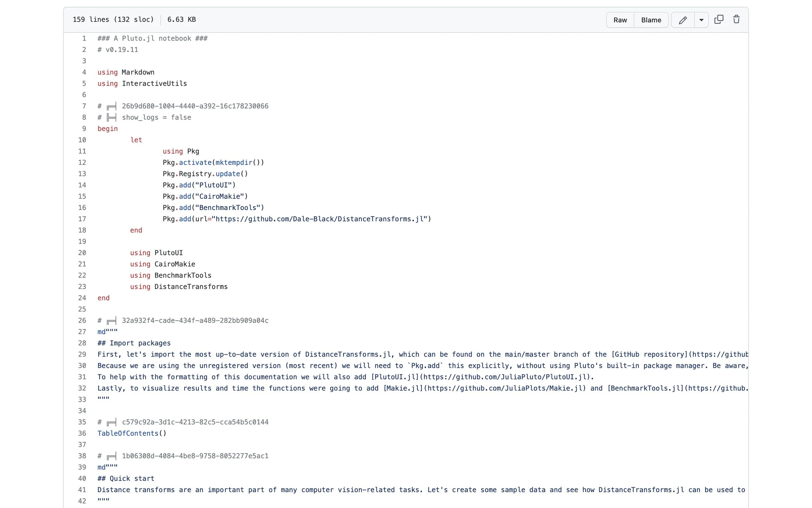Screen dimensions: 812x508
Task: Click the Pkg.add("BenchmarkTools") line
Action: click(x=213, y=208)
